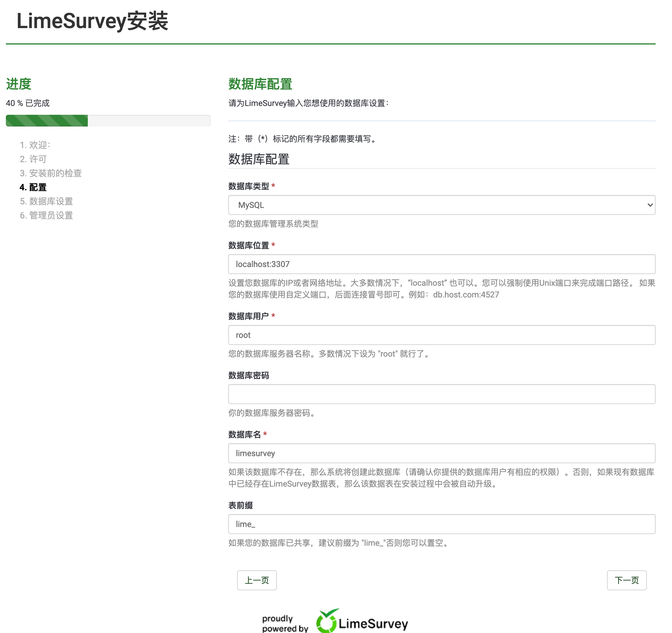The width and height of the screenshot is (672, 633).
Task: Focus the empty database password field
Action: pyautogui.click(x=441, y=394)
